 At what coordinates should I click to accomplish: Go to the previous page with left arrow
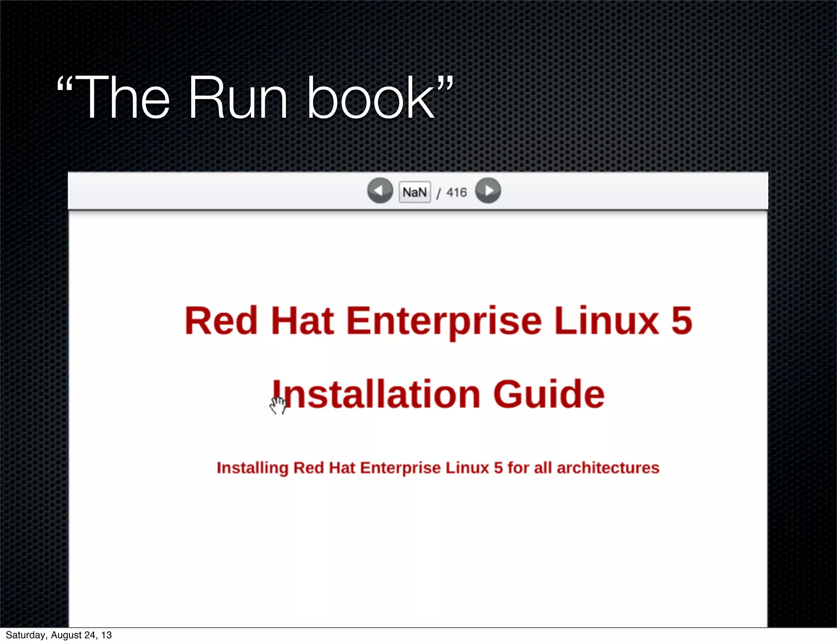380,191
